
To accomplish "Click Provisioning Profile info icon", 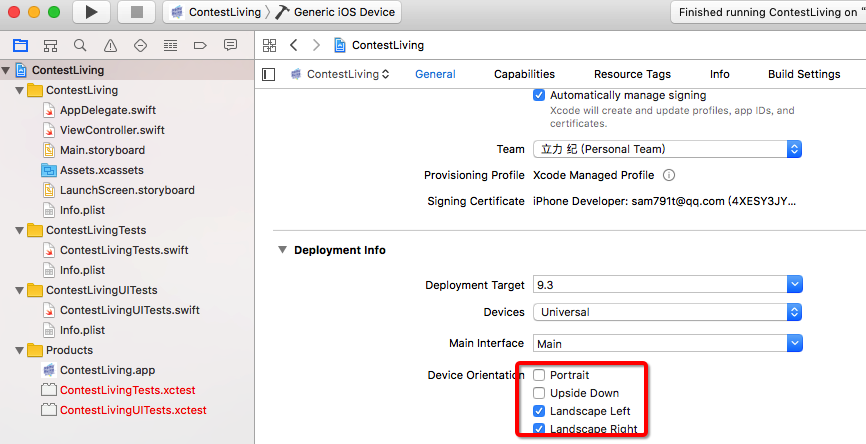I will [x=668, y=175].
